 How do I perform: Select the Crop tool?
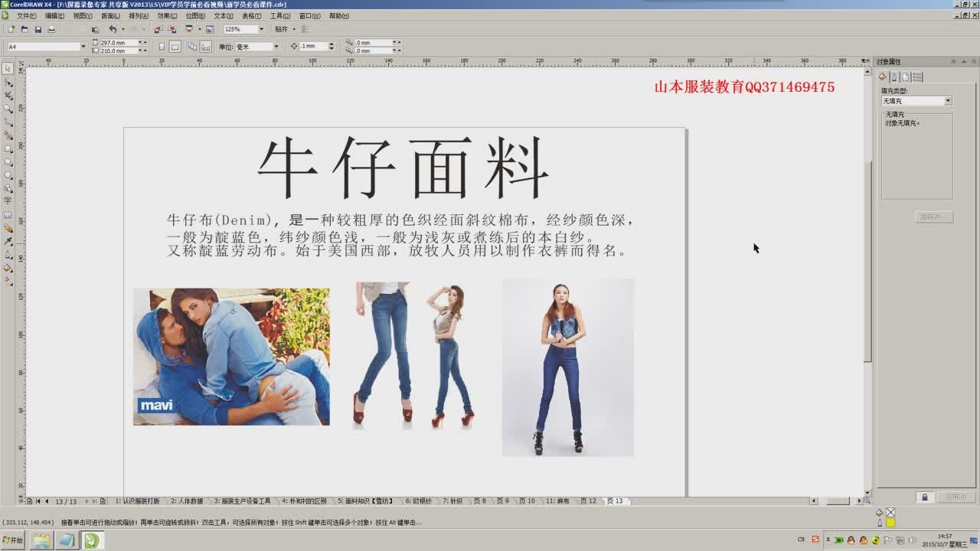(x=8, y=95)
